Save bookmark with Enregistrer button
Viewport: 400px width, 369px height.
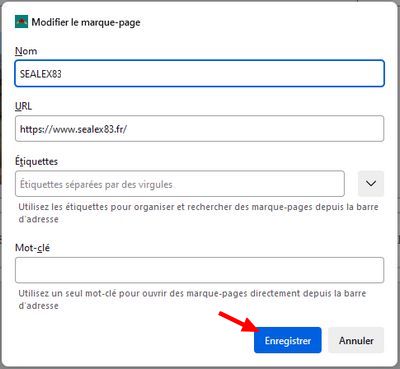pyautogui.click(x=288, y=340)
